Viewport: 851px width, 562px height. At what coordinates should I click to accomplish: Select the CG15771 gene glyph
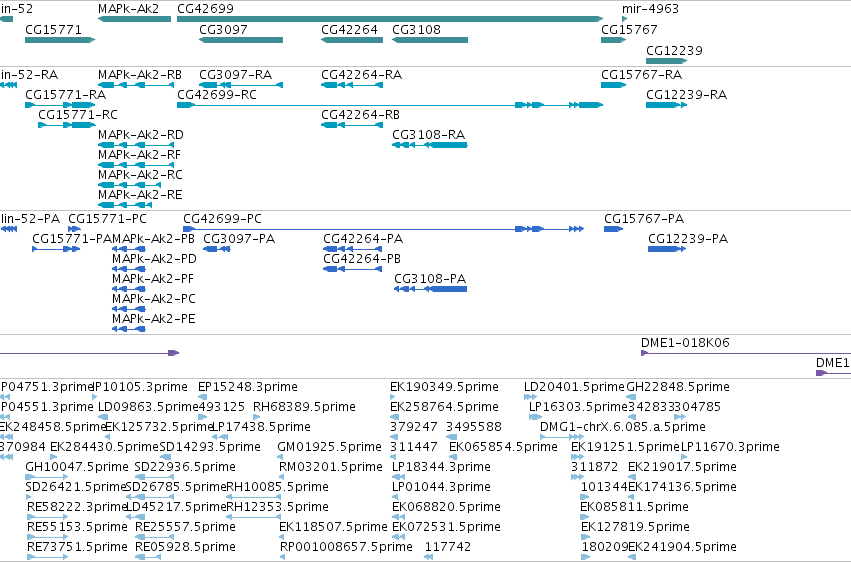click(60, 40)
